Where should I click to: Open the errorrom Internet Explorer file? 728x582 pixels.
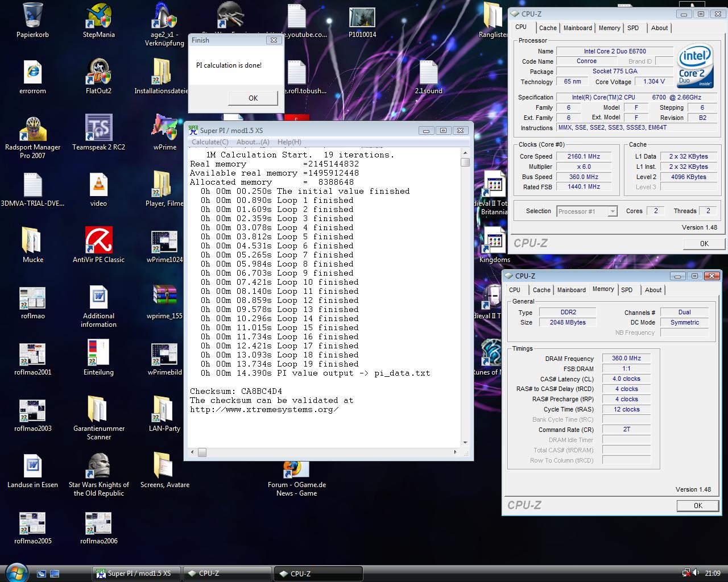(x=32, y=72)
